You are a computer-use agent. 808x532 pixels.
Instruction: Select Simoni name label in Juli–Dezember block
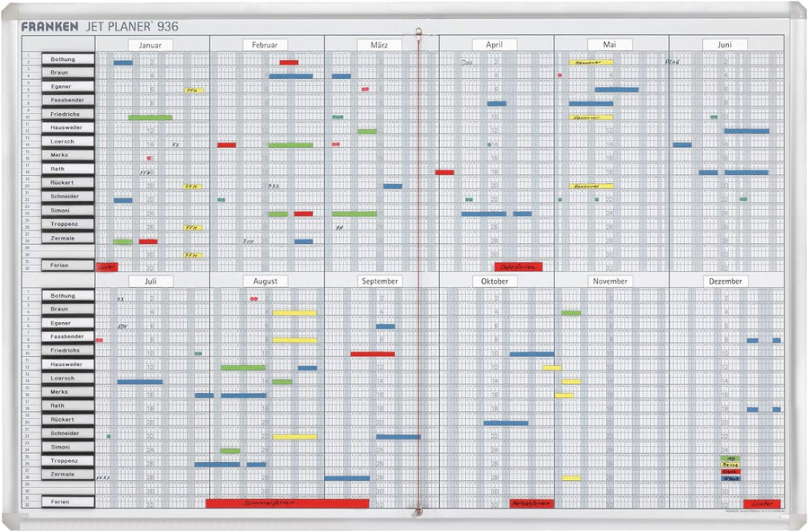pos(68,447)
